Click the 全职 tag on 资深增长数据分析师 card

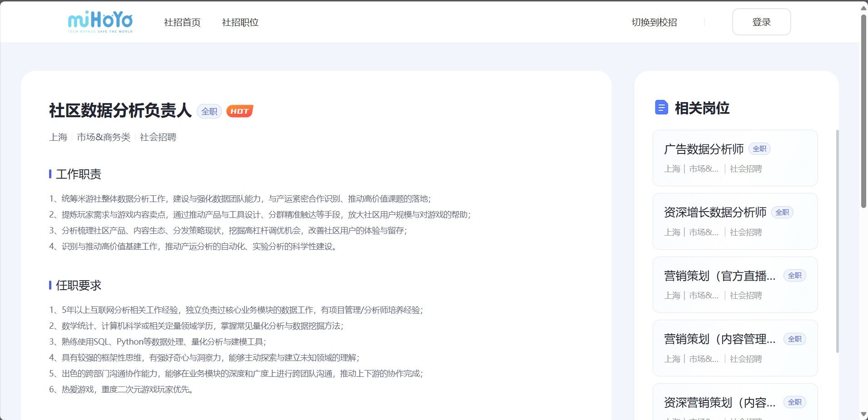pyautogui.click(x=782, y=212)
